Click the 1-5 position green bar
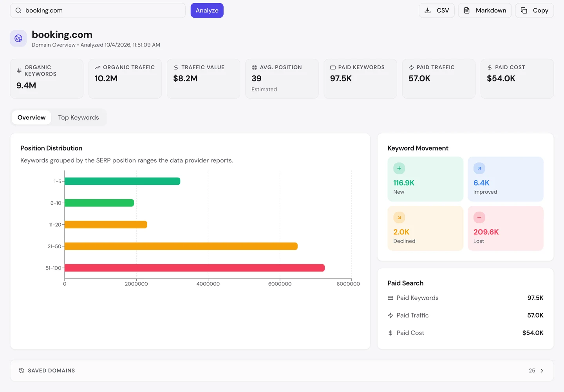Screen dimensions: 564x392 (123, 181)
